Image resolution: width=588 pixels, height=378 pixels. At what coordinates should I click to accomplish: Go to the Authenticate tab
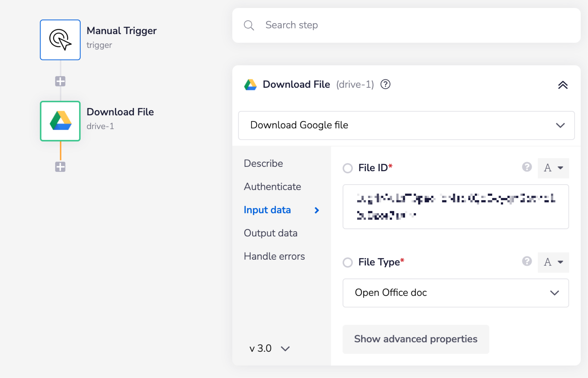click(272, 187)
